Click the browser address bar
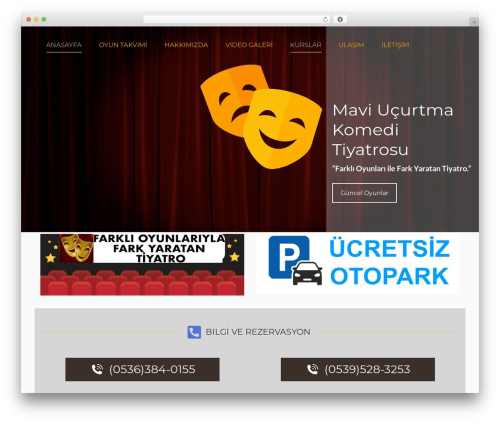This screenshot has width=500, height=423. 237,19
